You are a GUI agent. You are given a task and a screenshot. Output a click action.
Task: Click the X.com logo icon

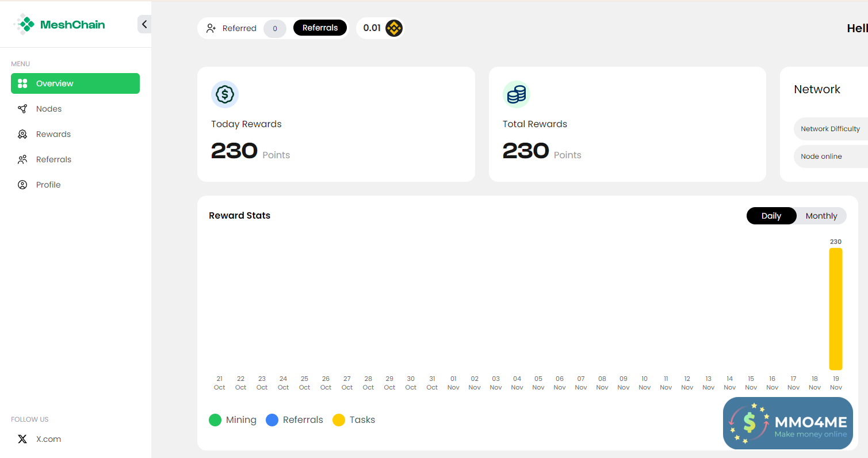point(22,439)
